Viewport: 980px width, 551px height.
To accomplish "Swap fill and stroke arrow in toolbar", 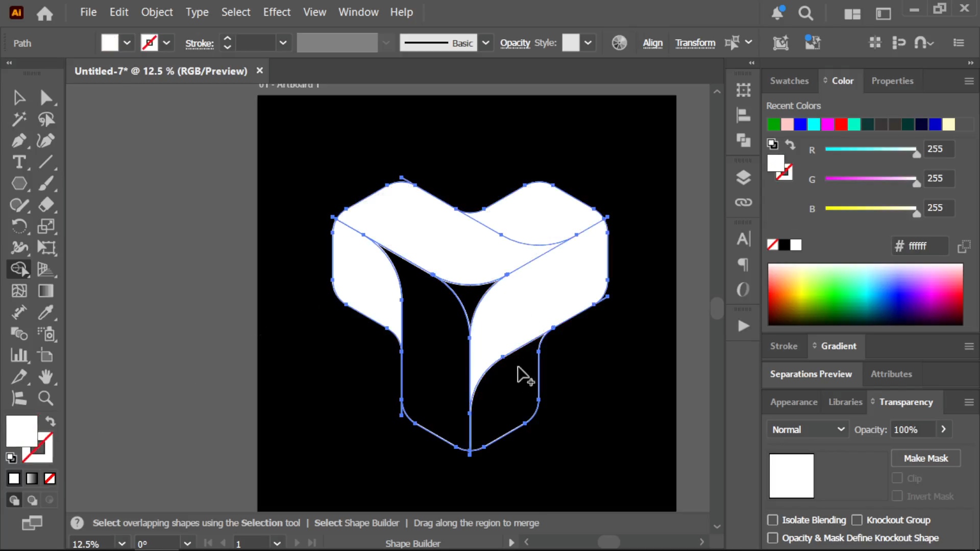I will point(50,421).
